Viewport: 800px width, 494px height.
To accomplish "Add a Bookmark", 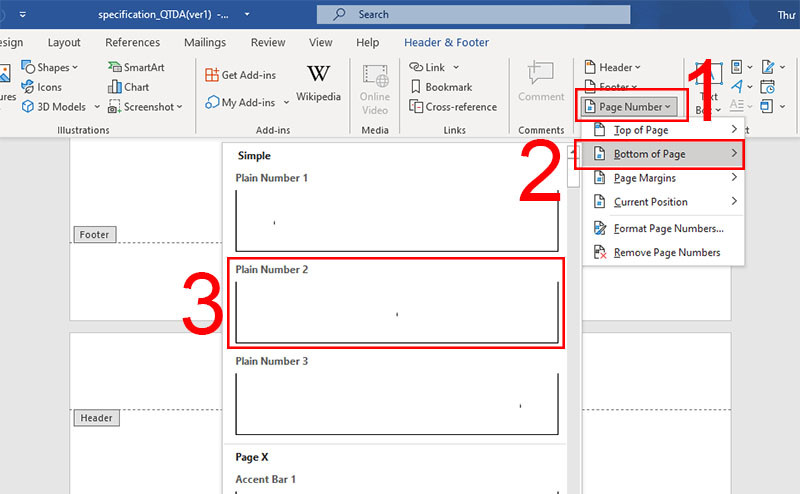I will (x=442, y=87).
